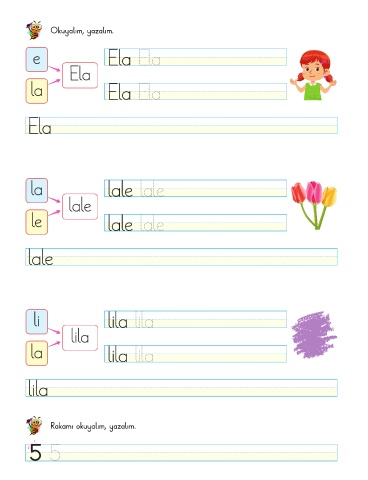Click the 'Okuyalım, yazalım' instruction text
Viewport: 368px width, 480px height.
click(82, 31)
